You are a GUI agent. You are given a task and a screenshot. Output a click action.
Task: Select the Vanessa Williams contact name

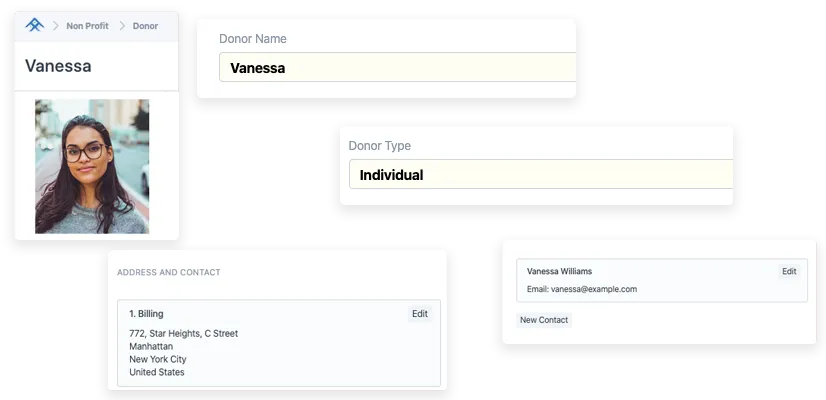[x=559, y=271]
